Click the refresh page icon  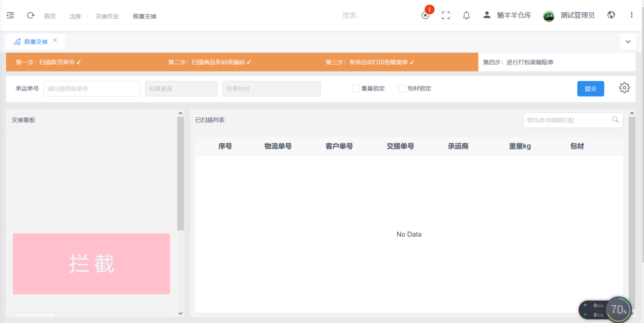click(30, 15)
